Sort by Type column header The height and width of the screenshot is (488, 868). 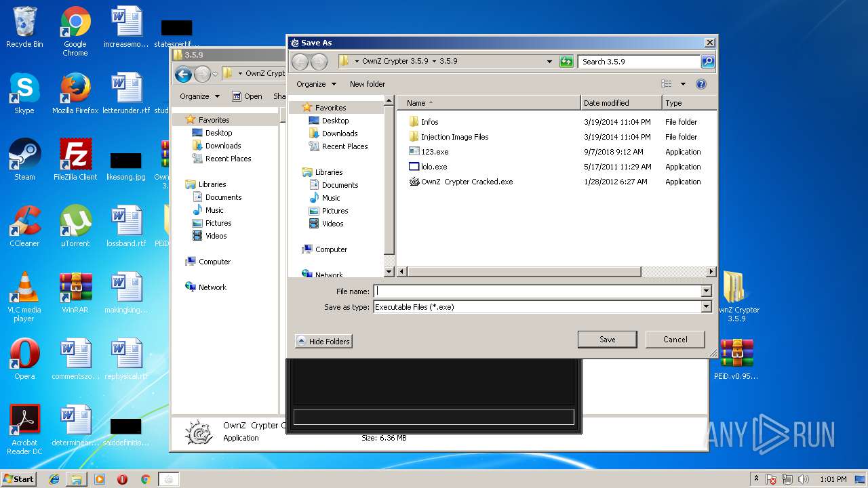click(x=689, y=103)
